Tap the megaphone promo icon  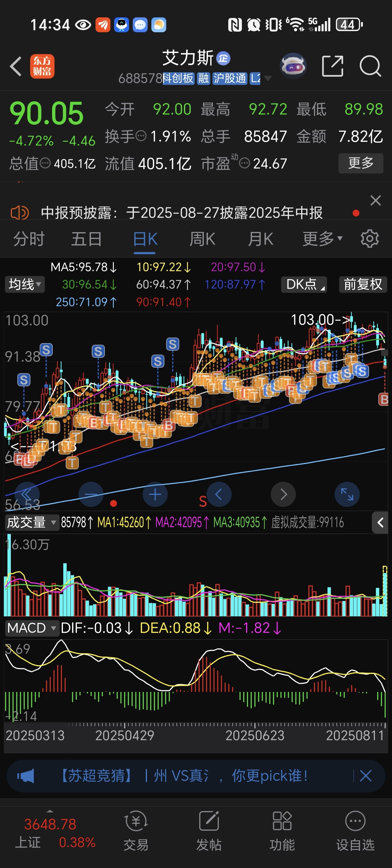pyautogui.click(x=26, y=776)
